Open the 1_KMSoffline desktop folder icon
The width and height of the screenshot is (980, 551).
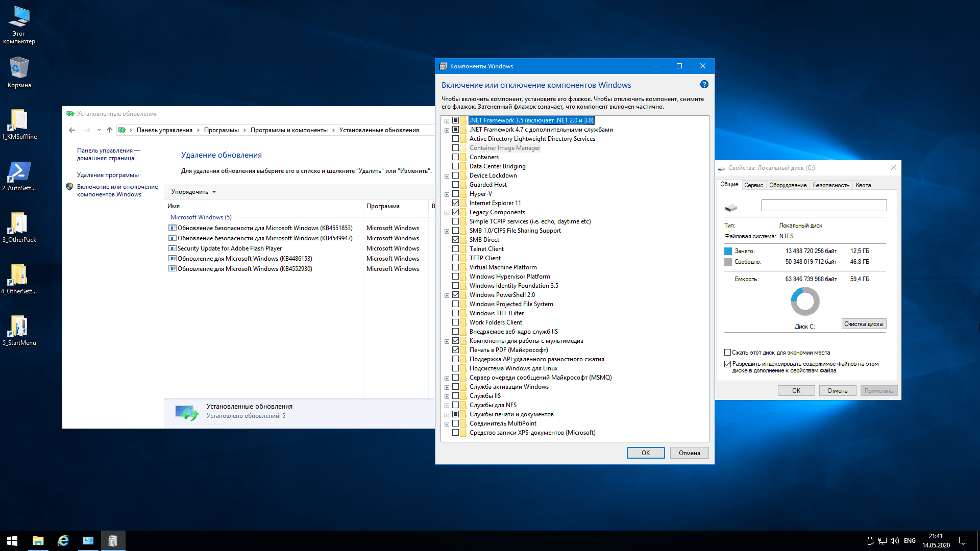click(x=19, y=120)
